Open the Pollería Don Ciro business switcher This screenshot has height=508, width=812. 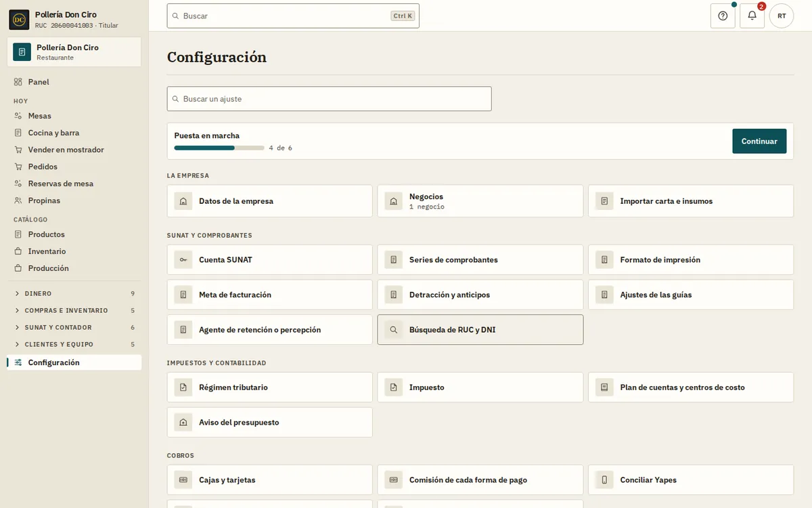[x=74, y=52]
